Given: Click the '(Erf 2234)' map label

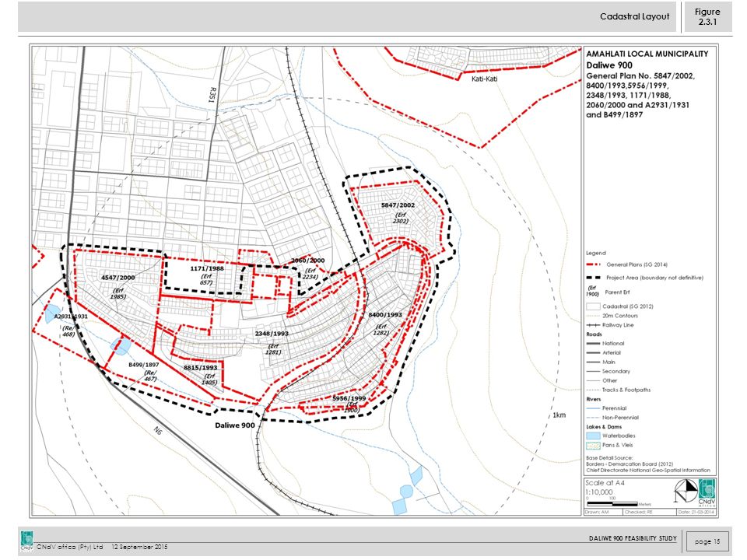Looking at the screenshot, I should coord(310,273).
